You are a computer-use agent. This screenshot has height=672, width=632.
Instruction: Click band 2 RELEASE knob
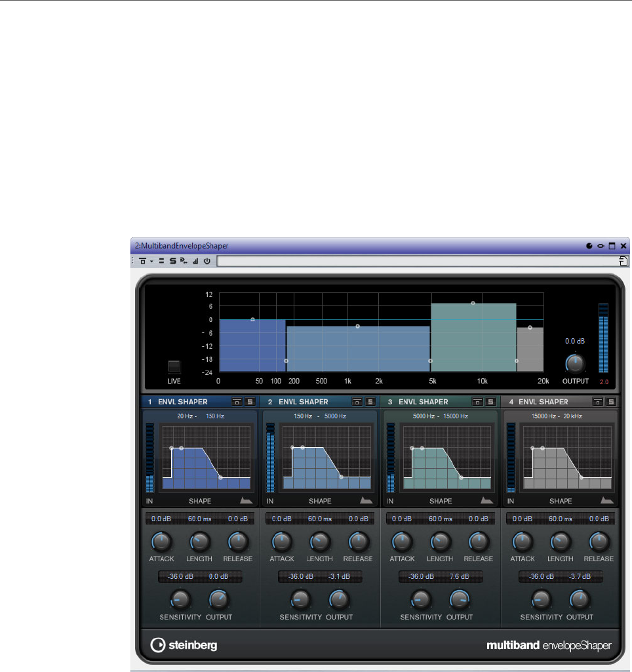pyautogui.click(x=358, y=542)
